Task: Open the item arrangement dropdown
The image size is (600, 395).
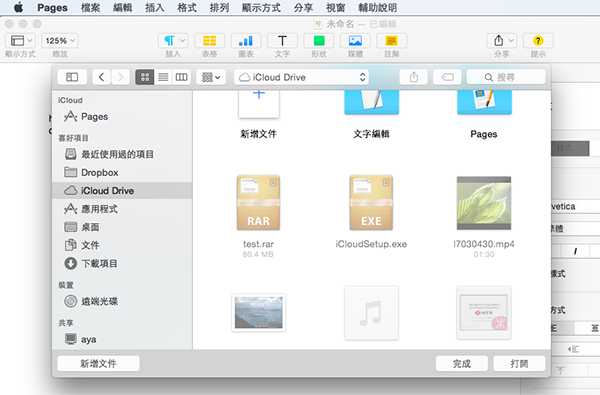Action: pyautogui.click(x=211, y=77)
